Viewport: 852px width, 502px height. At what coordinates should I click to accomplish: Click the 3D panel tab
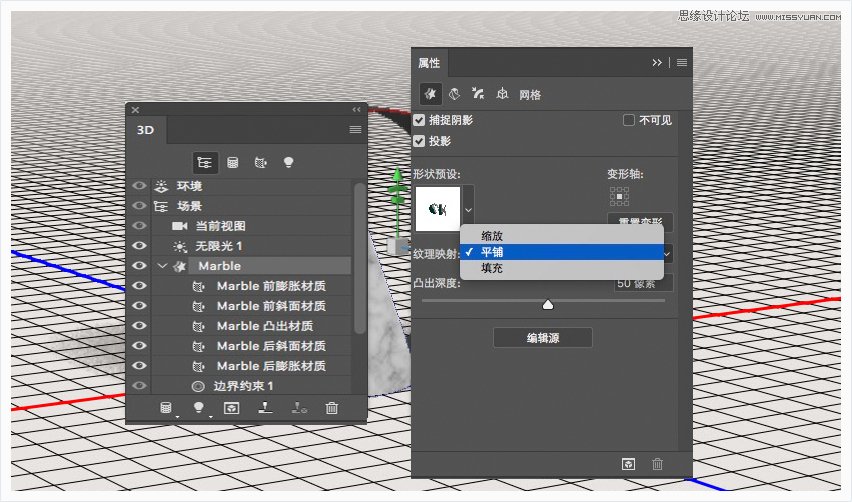(x=146, y=130)
